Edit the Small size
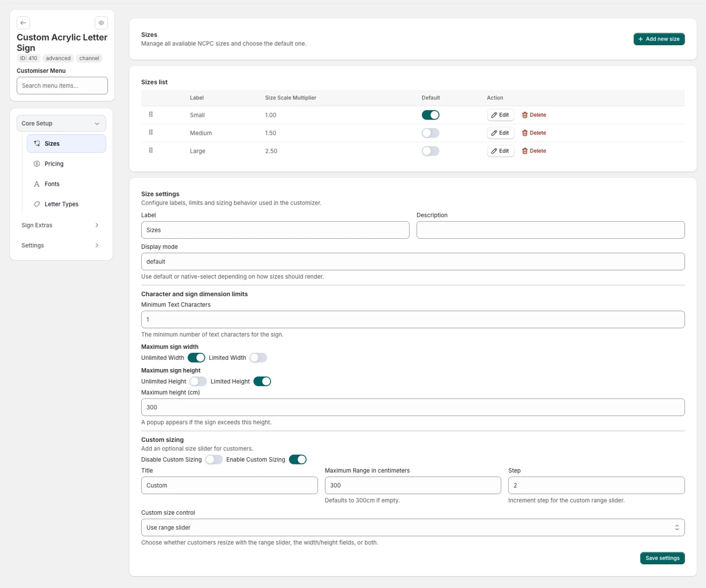This screenshot has height=588, width=706. pyautogui.click(x=500, y=115)
